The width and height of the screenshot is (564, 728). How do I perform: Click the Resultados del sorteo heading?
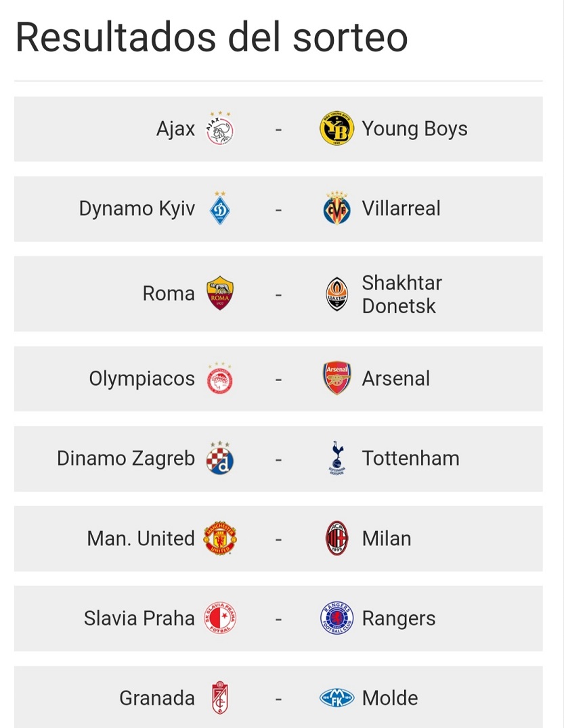[211, 38]
